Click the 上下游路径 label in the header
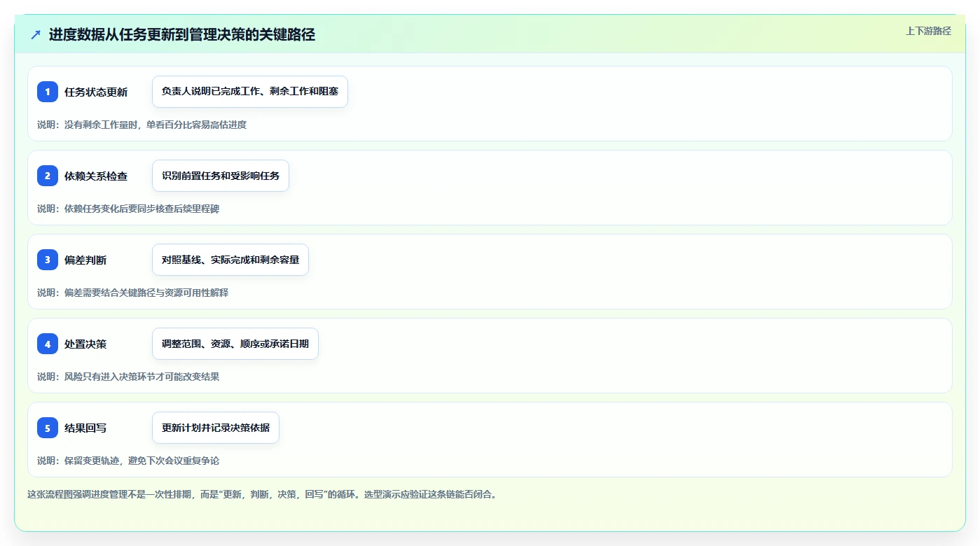The height and width of the screenshot is (546, 980). point(928,31)
